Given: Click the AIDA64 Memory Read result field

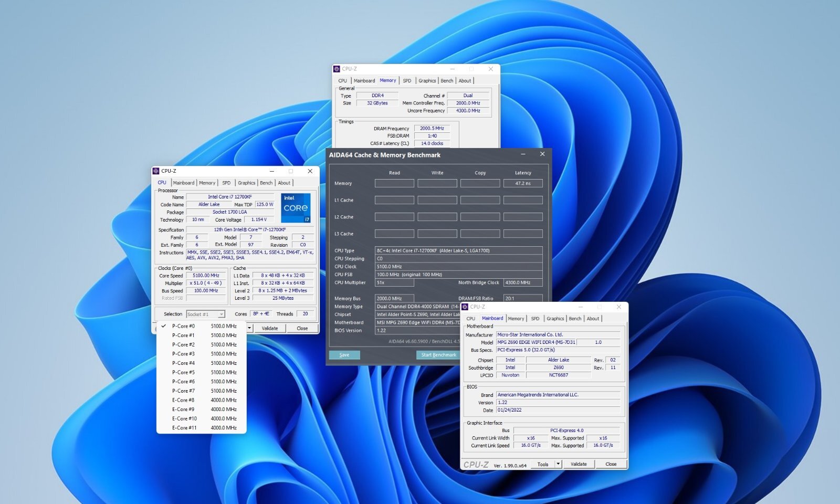Looking at the screenshot, I should (x=394, y=183).
